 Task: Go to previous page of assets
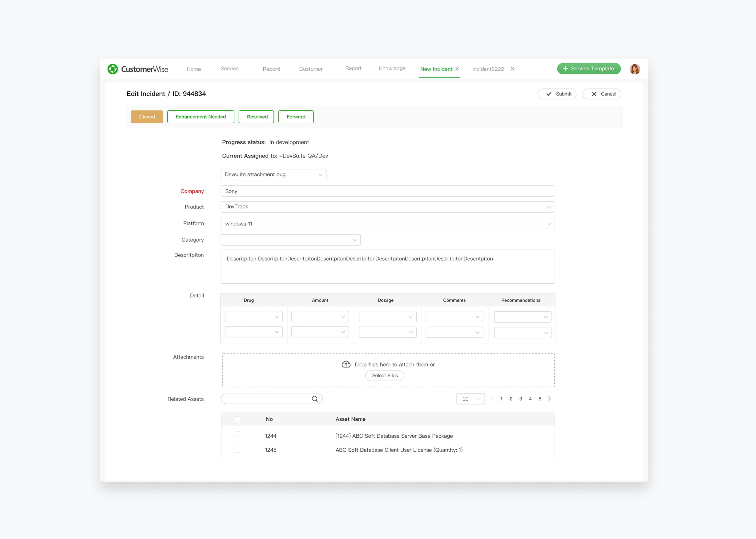pos(492,399)
